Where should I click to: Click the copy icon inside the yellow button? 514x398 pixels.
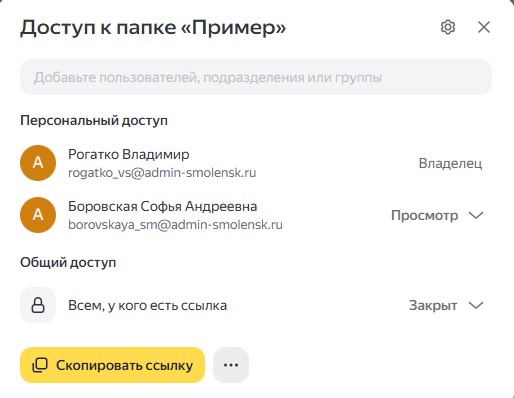(40, 365)
